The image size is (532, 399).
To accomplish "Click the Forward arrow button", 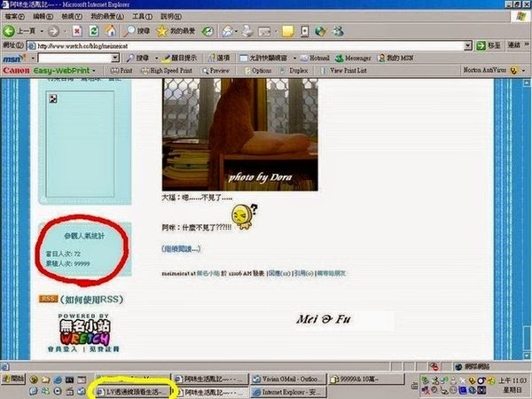I will (53, 31).
